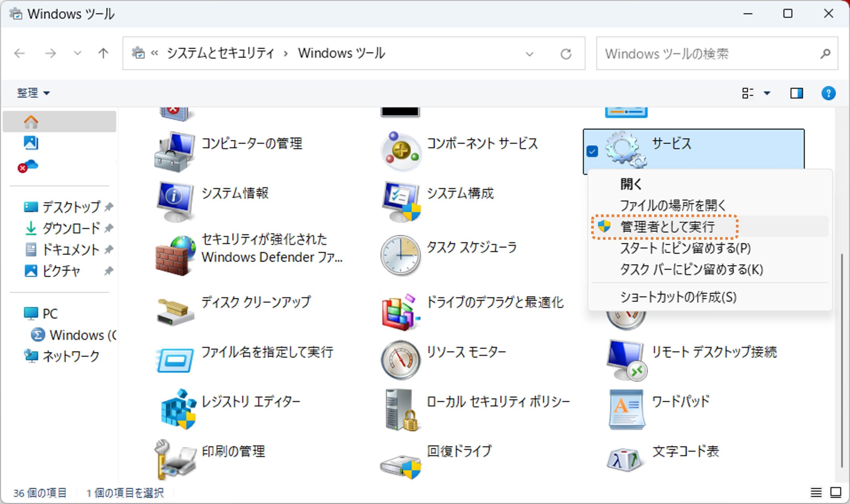Click the search magnifier icon

825,54
